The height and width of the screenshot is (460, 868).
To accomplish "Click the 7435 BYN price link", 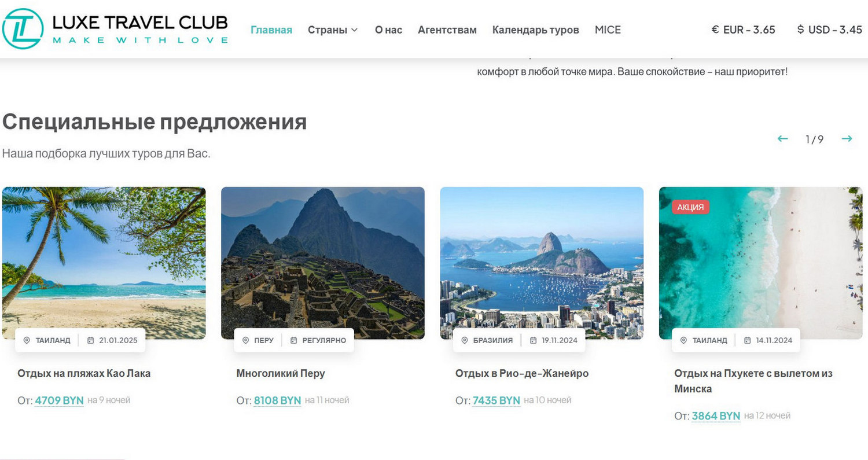I will pyautogui.click(x=496, y=400).
